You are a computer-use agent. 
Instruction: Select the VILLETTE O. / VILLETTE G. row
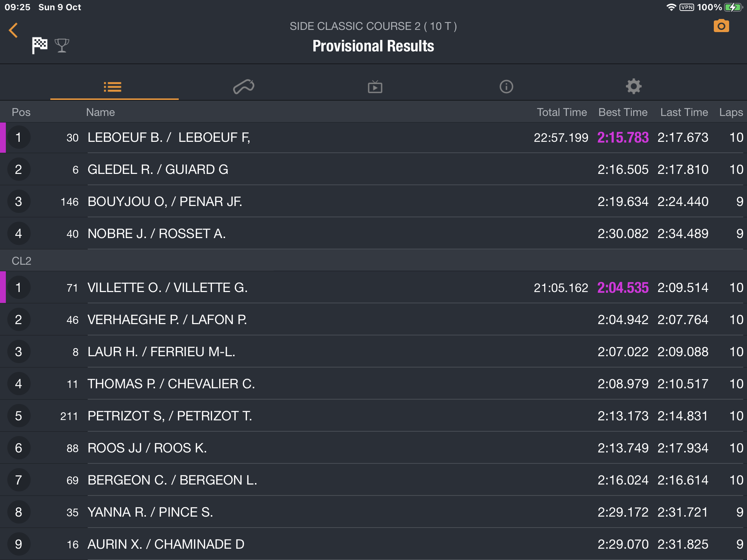click(x=373, y=288)
